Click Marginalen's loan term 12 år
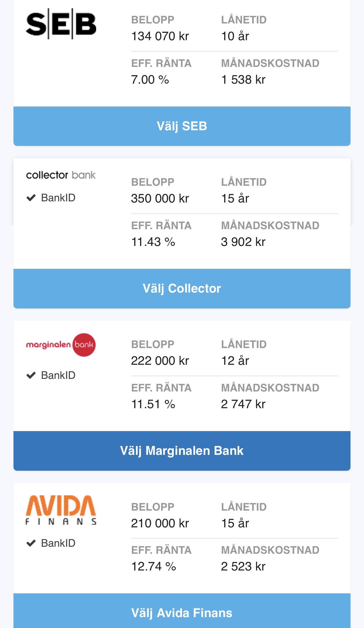The height and width of the screenshot is (628, 364). [235, 361]
